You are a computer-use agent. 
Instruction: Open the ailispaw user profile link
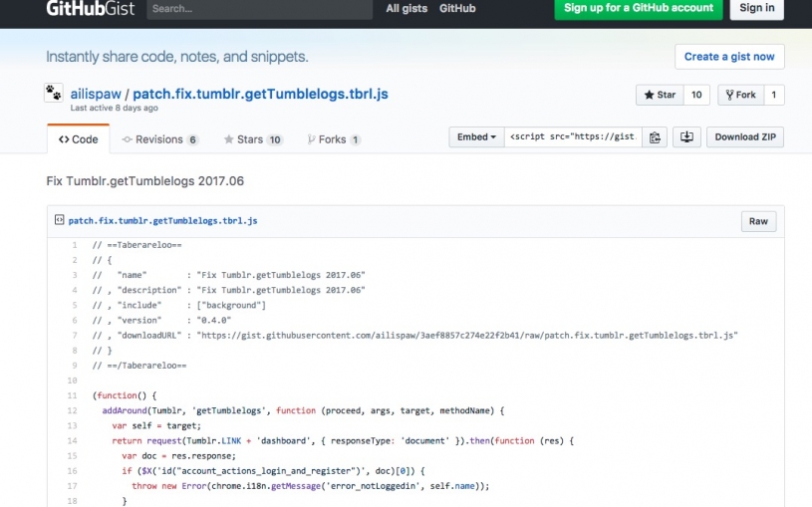click(96, 94)
